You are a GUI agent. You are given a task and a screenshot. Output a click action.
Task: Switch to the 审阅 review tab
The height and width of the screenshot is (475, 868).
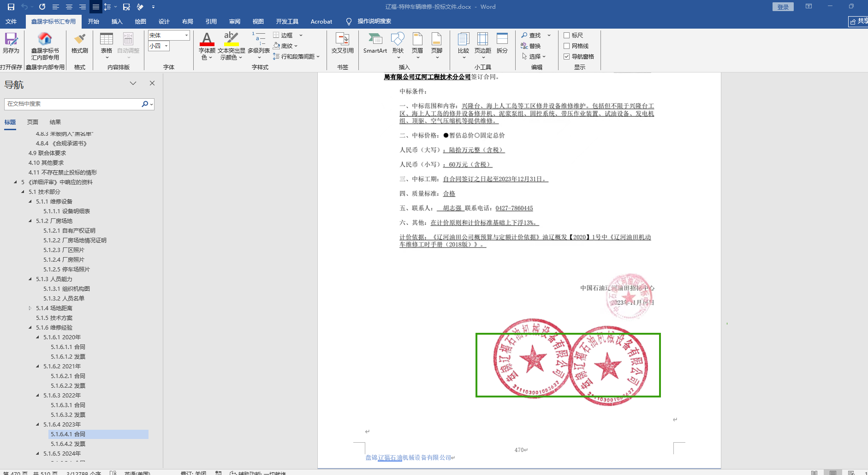click(235, 21)
